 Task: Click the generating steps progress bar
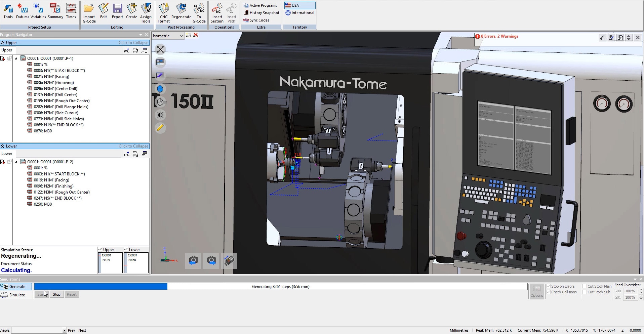pyautogui.click(x=281, y=287)
